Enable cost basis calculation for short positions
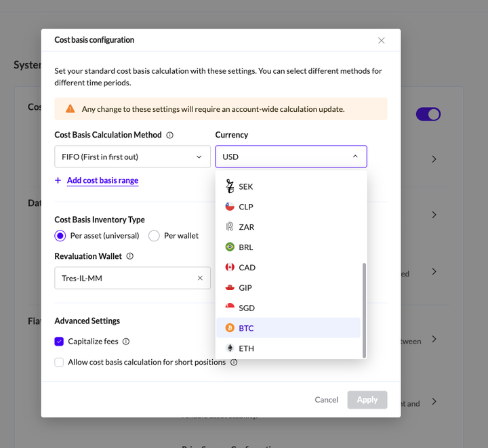The width and height of the screenshot is (488, 448). 59,362
